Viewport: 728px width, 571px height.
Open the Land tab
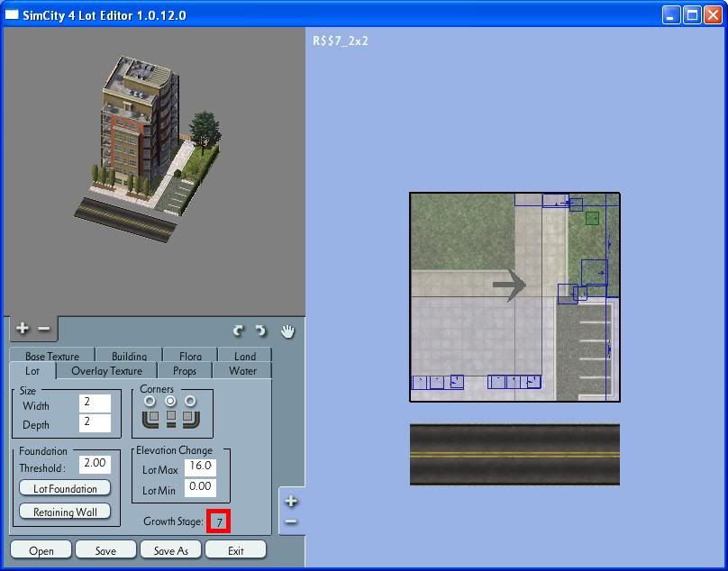[x=245, y=356]
